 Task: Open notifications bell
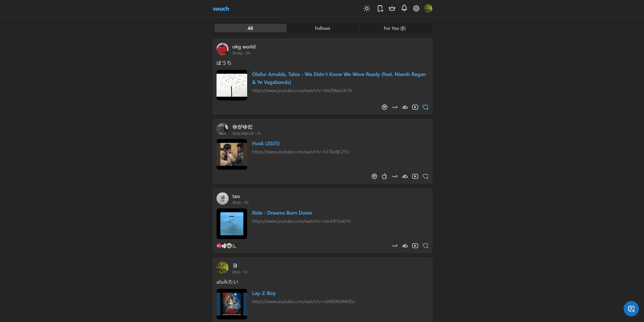(404, 8)
